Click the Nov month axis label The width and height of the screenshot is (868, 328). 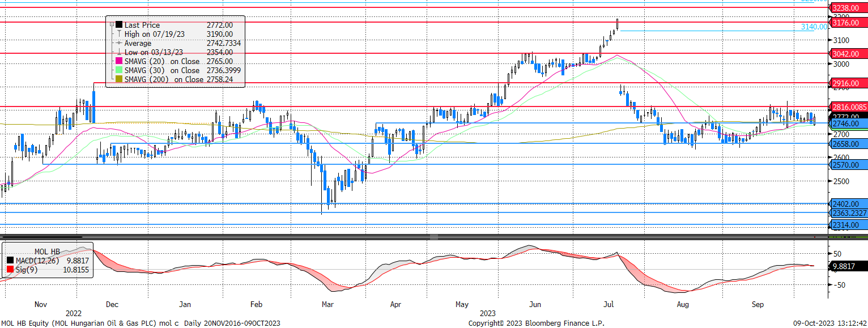[41, 304]
